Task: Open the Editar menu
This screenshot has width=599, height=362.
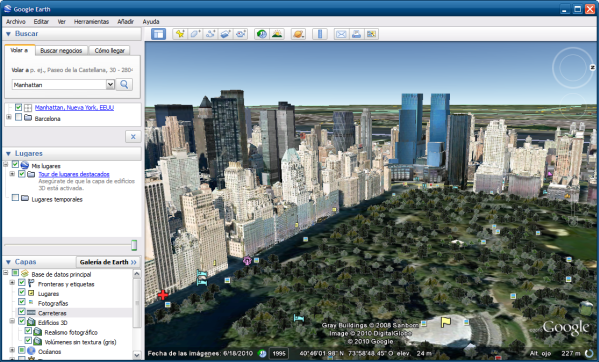Action: pyautogui.click(x=41, y=22)
